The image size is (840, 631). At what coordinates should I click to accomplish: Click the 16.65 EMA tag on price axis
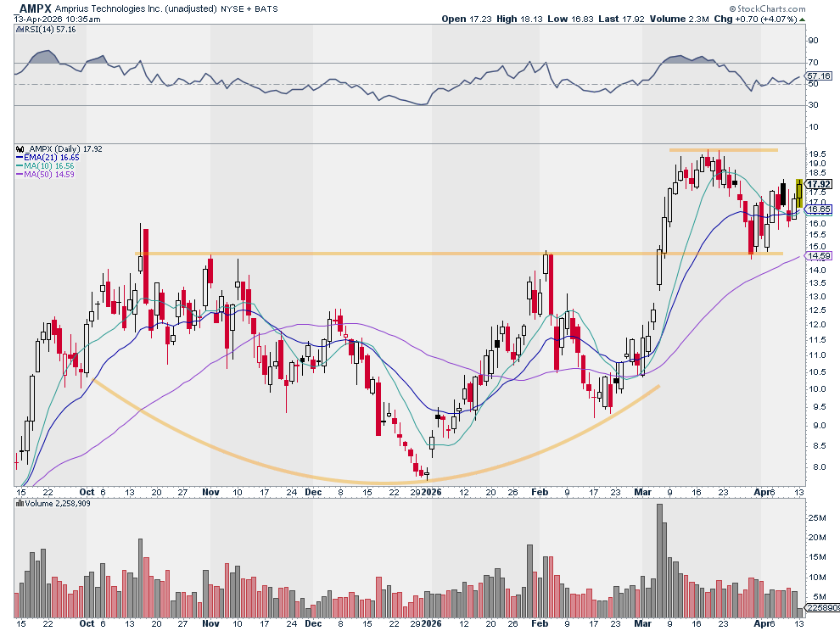click(x=819, y=209)
